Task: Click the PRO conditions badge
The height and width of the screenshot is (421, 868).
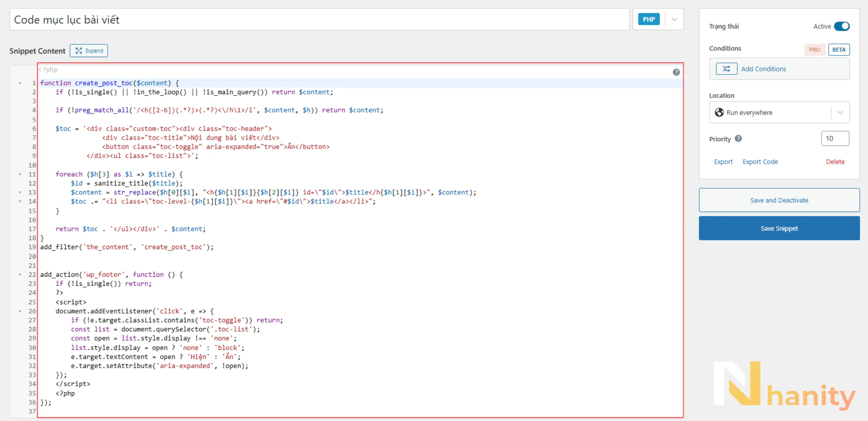Action: point(815,50)
